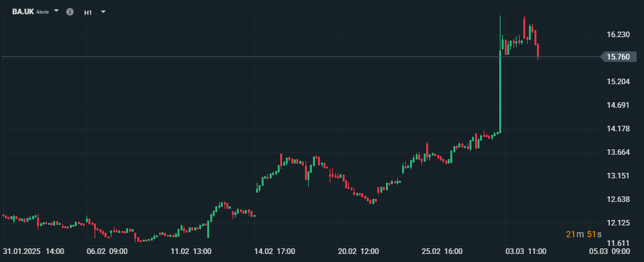Click the candle countdown timer 21m 51s
This screenshot has width=644, height=262.
pyautogui.click(x=583, y=234)
